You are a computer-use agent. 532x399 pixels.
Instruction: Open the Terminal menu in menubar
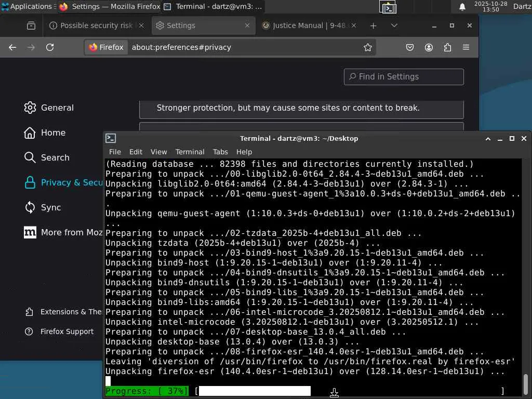pyautogui.click(x=190, y=152)
